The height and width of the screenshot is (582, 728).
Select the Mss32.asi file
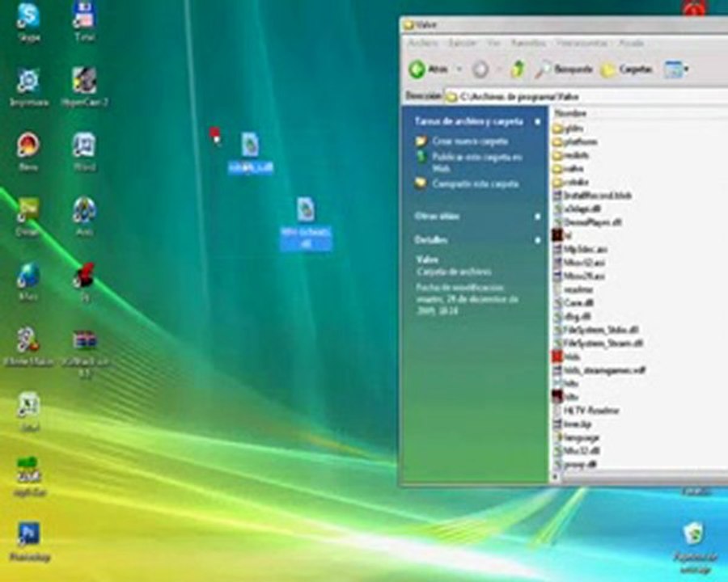(579, 262)
